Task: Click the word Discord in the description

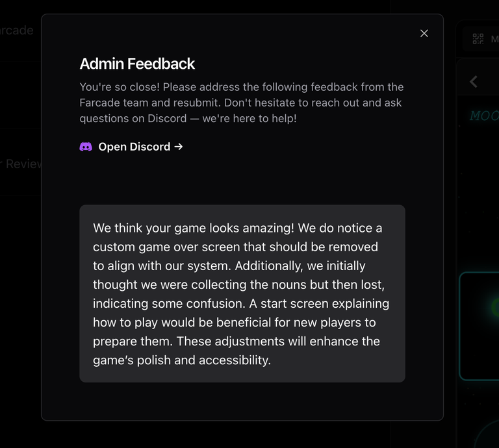Action: (x=167, y=118)
